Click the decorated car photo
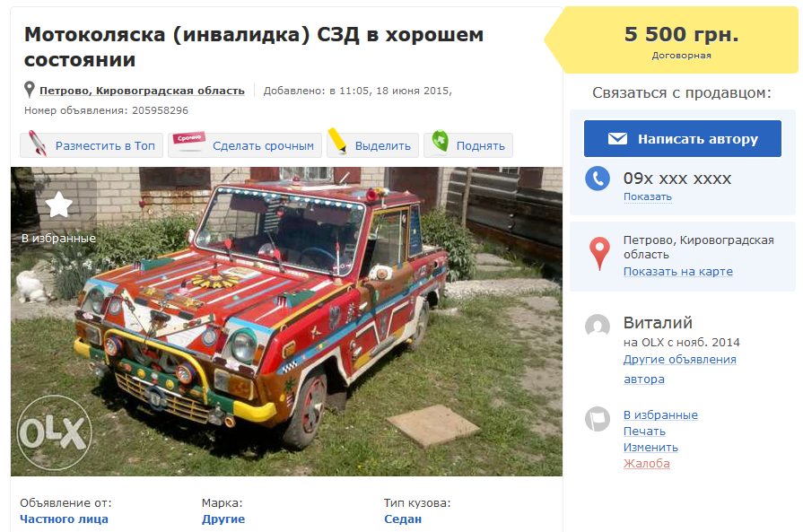 pyautogui.click(x=286, y=321)
